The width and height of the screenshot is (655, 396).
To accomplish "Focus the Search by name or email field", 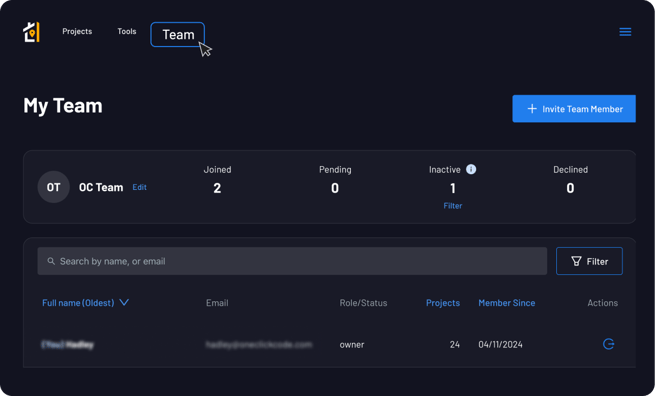I will [292, 261].
